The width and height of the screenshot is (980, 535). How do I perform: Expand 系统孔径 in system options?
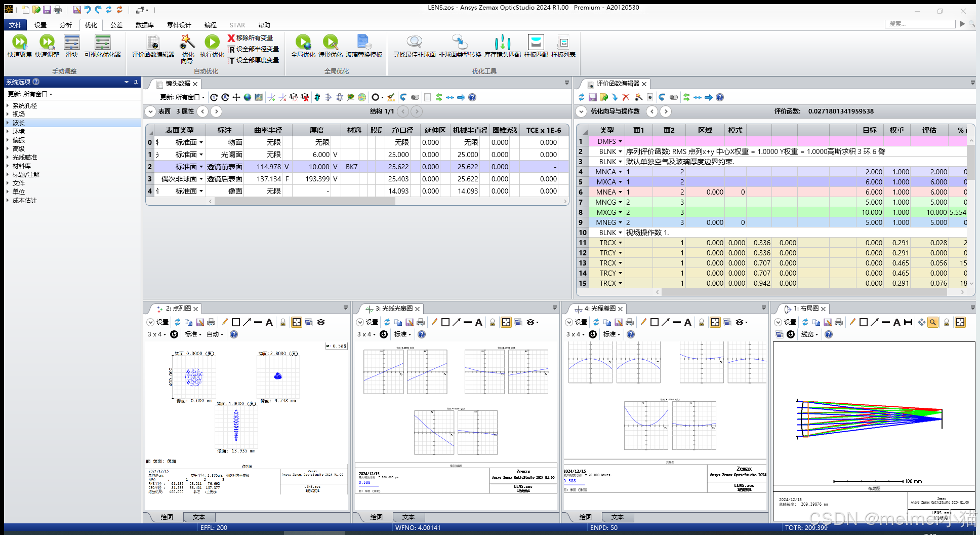8,106
